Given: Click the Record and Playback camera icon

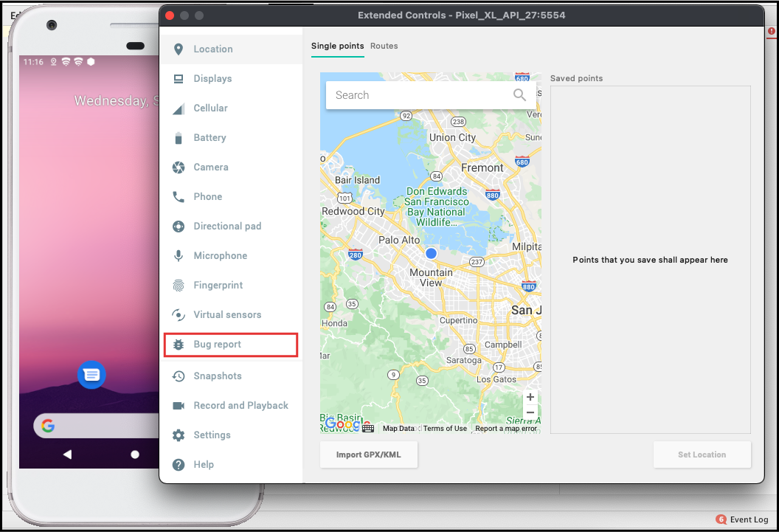Looking at the screenshot, I should coord(179,406).
